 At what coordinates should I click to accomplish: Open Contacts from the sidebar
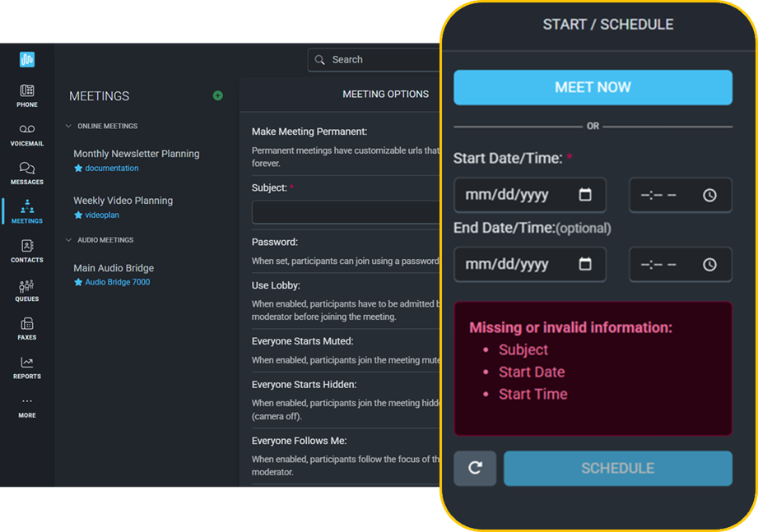pos(27,251)
